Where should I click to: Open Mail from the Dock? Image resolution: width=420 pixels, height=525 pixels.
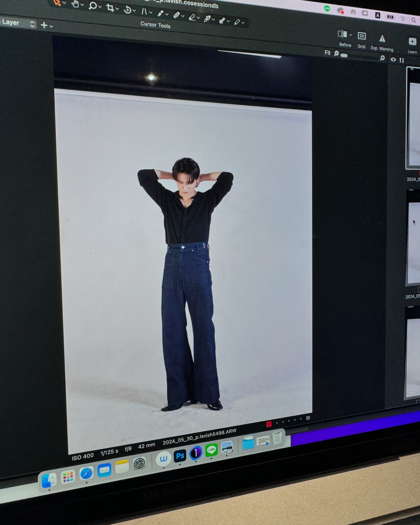coord(104,470)
